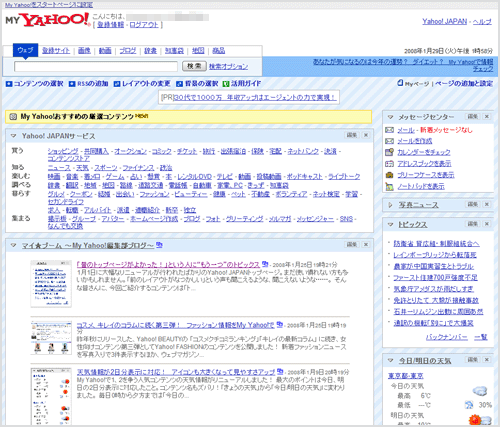500x427 pixels.
Task: Click the コンテンツの選択 icon
Action: (x=9, y=84)
